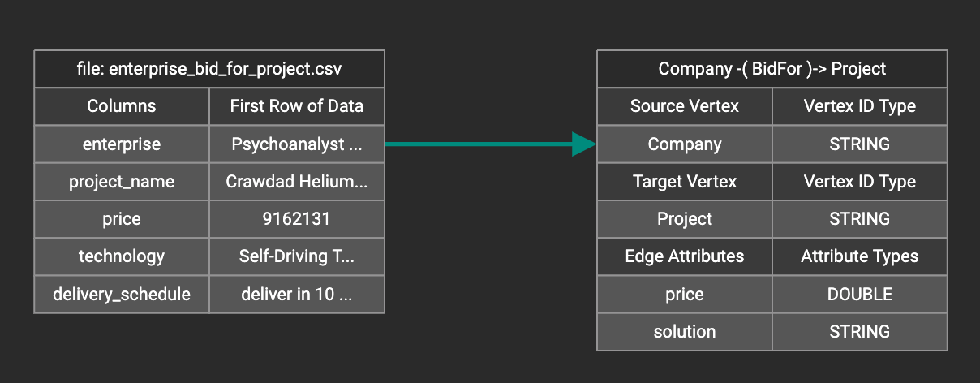Click the enterprise column cell

(x=122, y=144)
